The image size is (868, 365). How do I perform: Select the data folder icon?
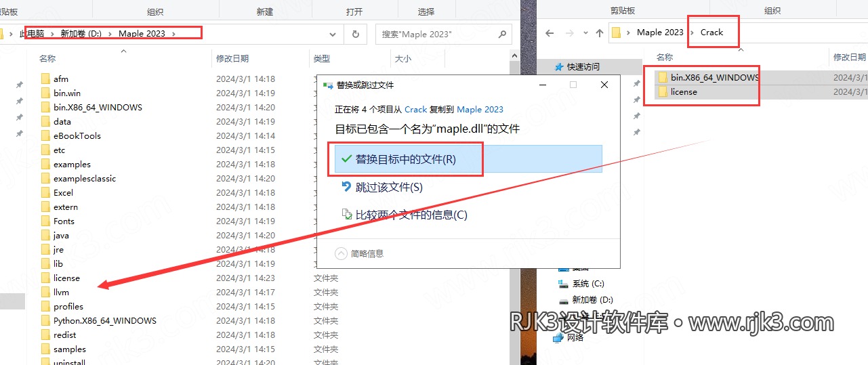[45, 121]
